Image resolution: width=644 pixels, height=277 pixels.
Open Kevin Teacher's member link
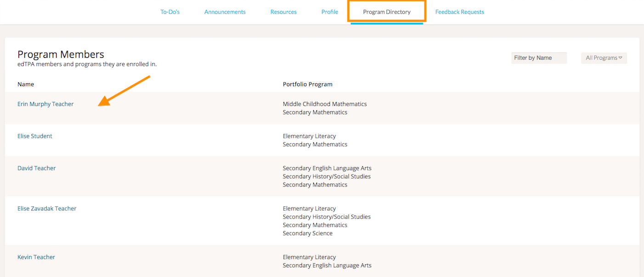pos(36,257)
